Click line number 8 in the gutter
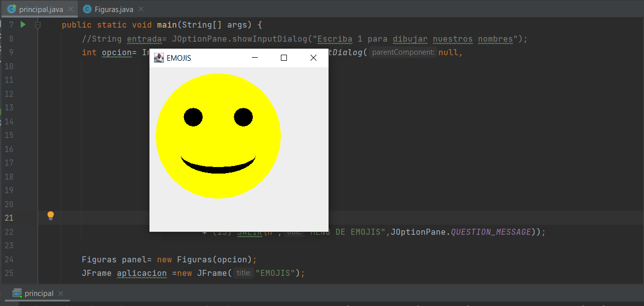 pos(11,39)
